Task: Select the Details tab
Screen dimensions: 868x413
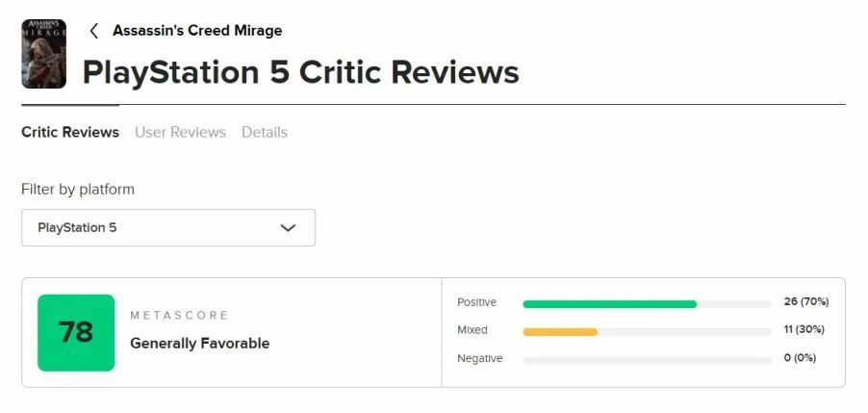Action: (265, 132)
